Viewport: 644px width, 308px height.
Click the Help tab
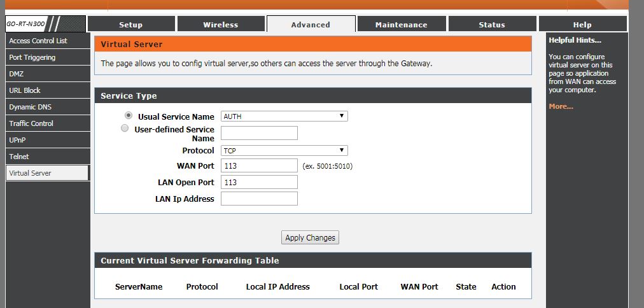point(582,25)
